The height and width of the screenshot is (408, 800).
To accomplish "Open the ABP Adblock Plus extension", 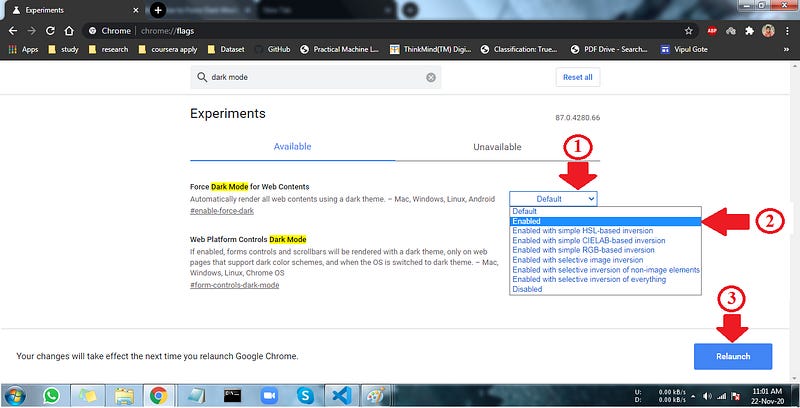I will tap(712, 31).
